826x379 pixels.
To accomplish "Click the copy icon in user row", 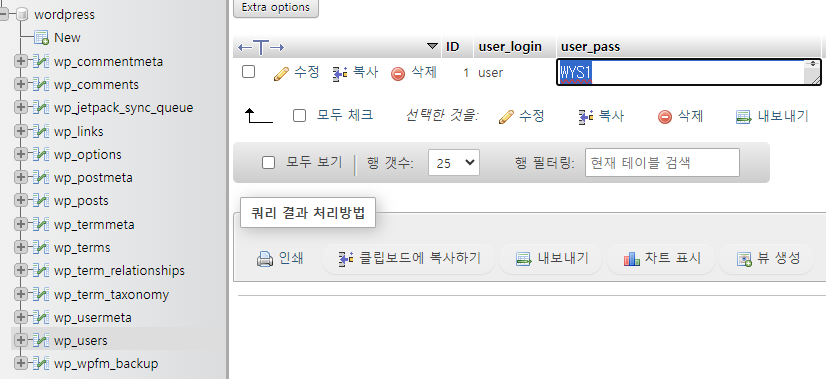I will coord(340,74).
